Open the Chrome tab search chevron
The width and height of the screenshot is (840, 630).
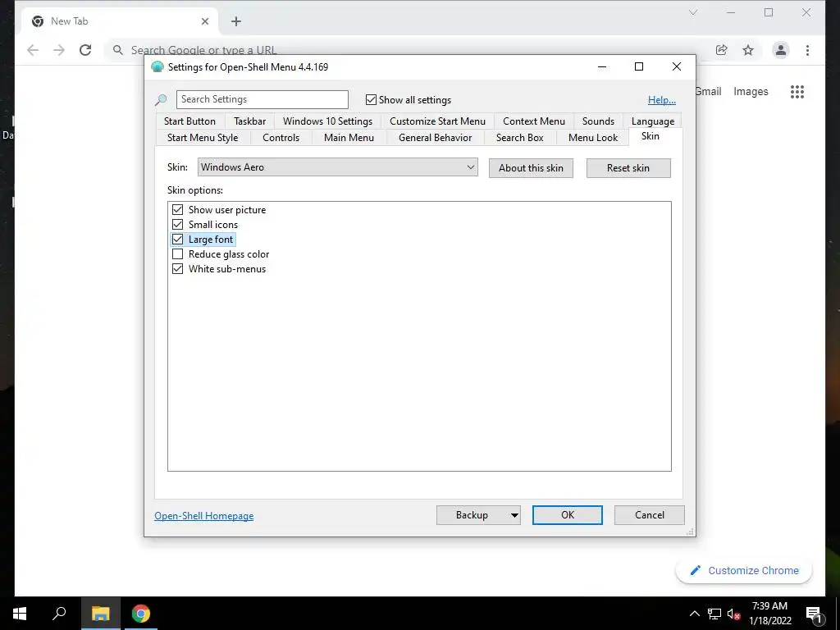coord(693,12)
